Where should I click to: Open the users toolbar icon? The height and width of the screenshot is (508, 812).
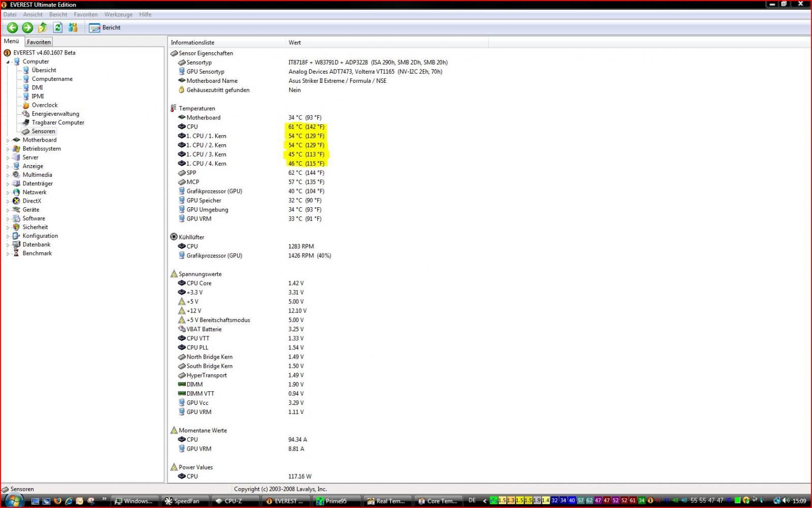click(73, 27)
